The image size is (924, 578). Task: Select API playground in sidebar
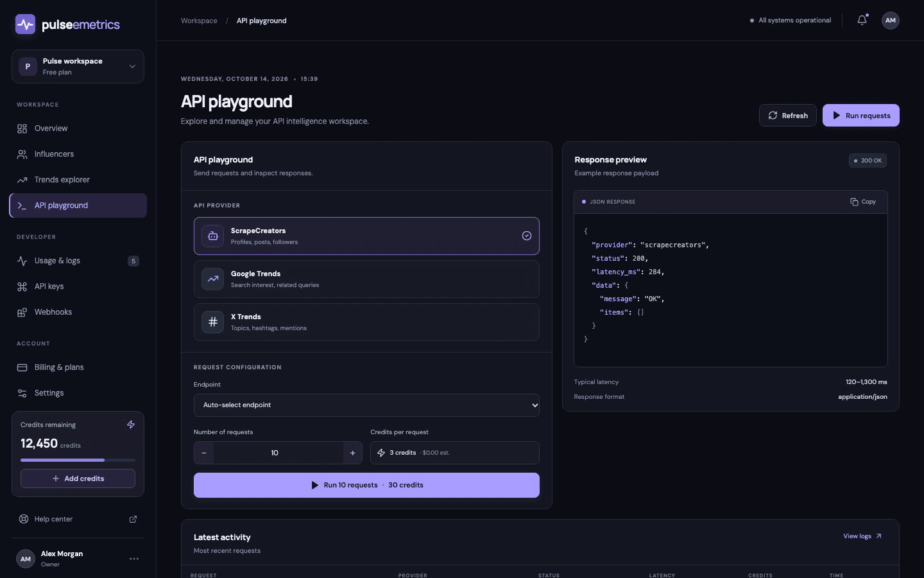(78, 206)
